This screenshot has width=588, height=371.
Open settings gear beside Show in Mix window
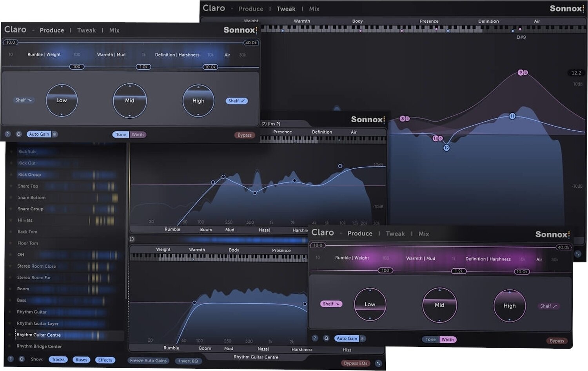click(x=22, y=359)
